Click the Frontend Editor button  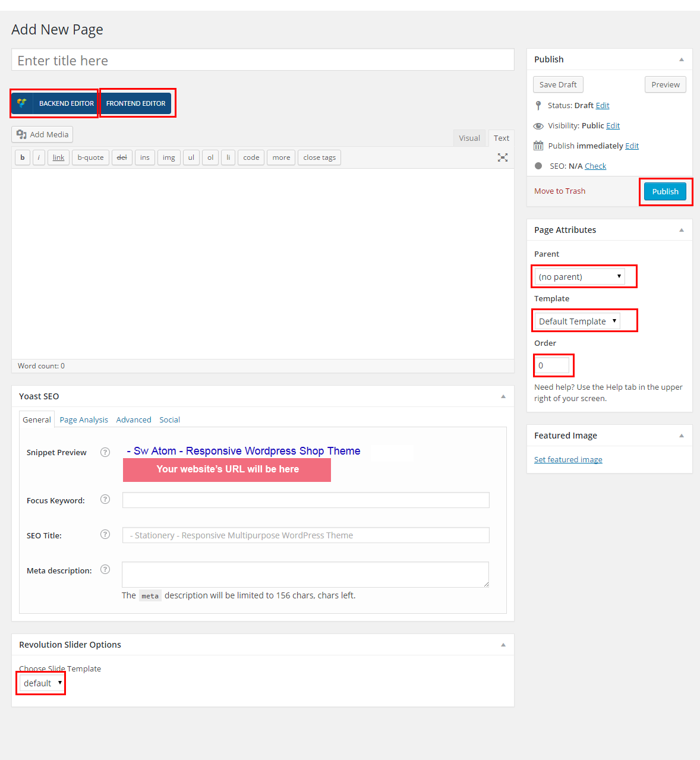pyautogui.click(x=136, y=103)
